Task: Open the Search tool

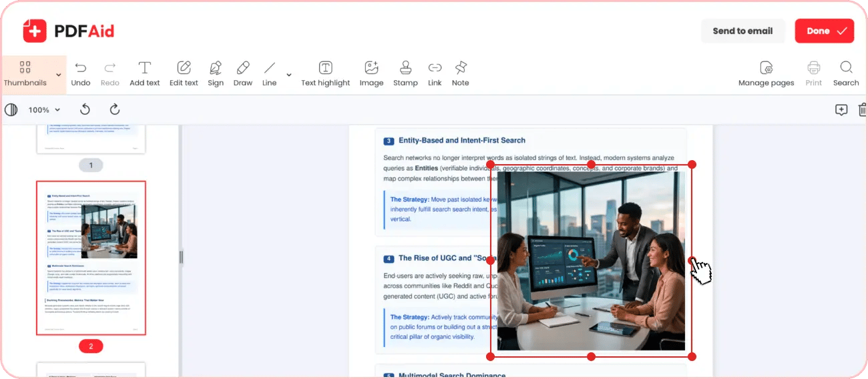Action: point(846,74)
